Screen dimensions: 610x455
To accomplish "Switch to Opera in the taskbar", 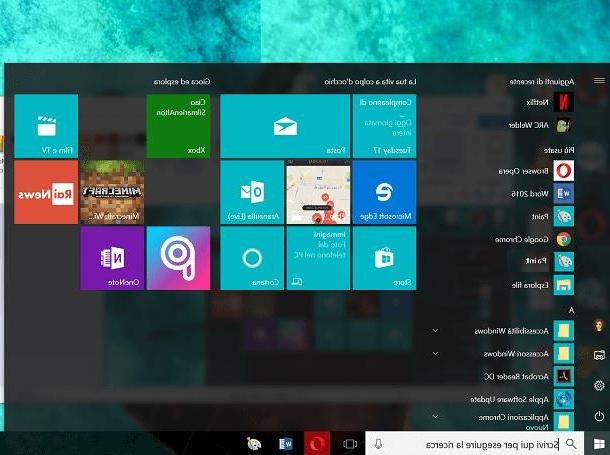I will [x=317, y=443].
